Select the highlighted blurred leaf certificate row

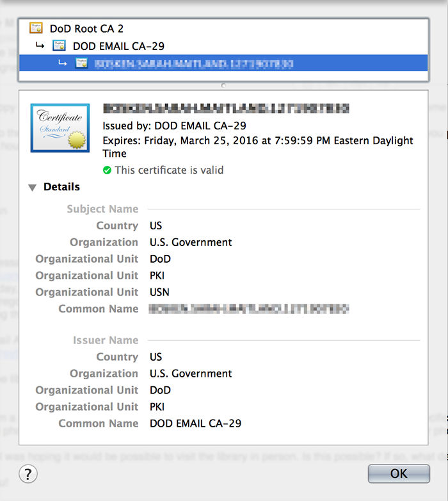click(223, 63)
